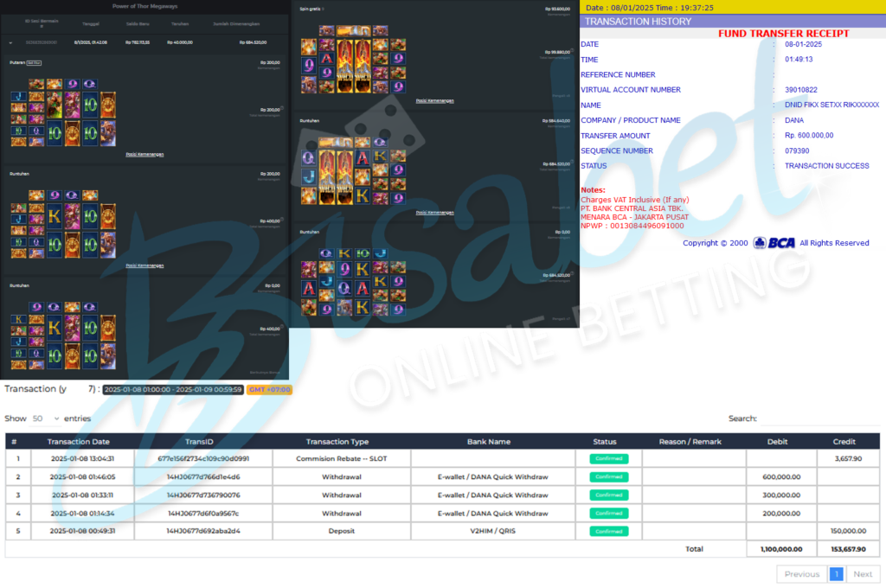This screenshot has height=588, width=886.
Task: Click the TRANSACTION SUCCESS status text
Action: [x=826, y=166]
